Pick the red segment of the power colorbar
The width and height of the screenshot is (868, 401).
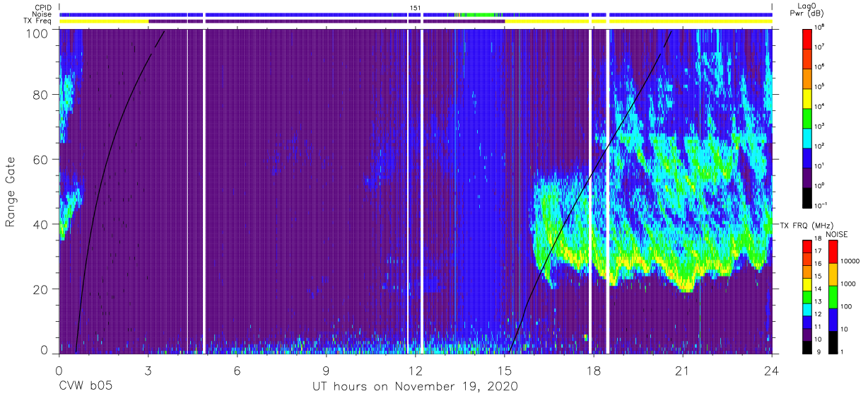click(809, 38)
